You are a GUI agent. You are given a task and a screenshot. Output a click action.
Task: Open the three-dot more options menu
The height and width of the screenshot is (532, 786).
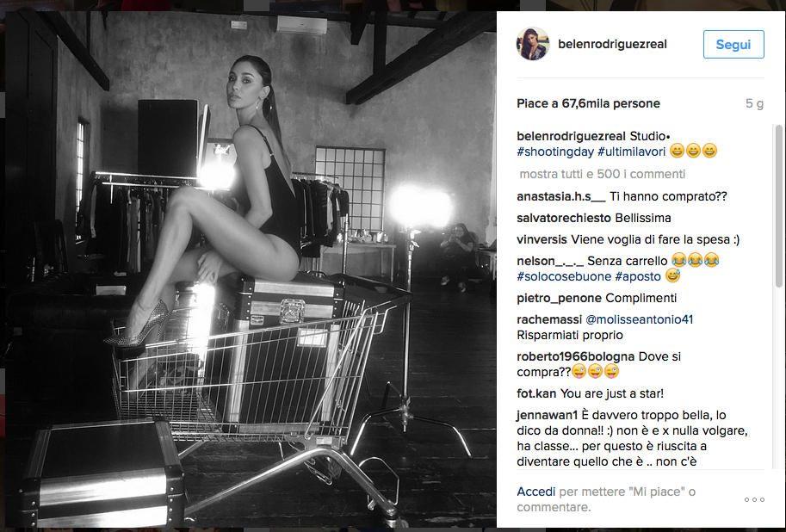pyautogui.click(x=754, y=499)
